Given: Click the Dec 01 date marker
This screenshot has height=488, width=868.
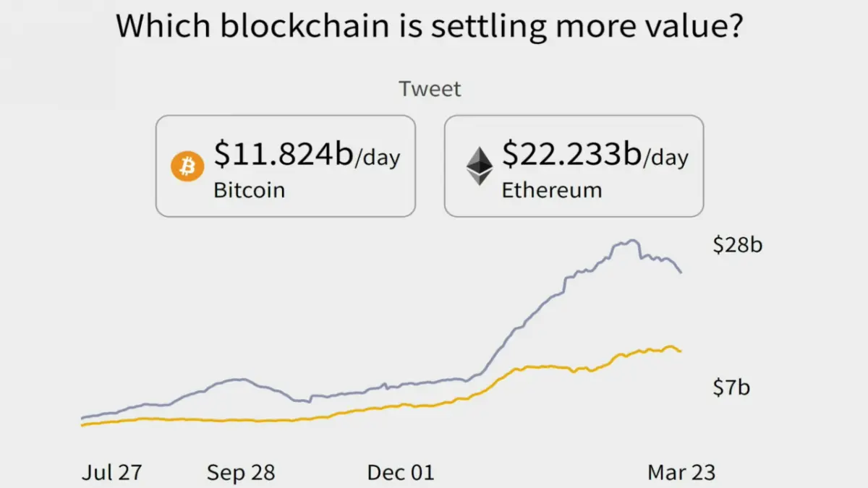Looking at the screenshot, I should coord(401,473).
